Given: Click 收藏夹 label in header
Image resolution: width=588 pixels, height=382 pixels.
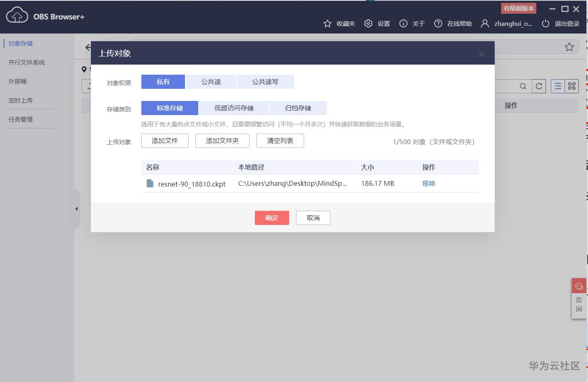Looking at the screenshot, I should (x=346, y=23).
